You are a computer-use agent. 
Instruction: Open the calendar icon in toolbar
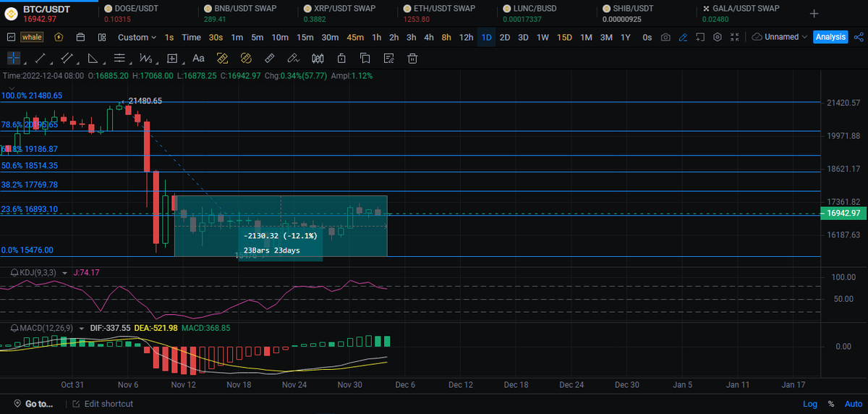click(x=80, y=37)
